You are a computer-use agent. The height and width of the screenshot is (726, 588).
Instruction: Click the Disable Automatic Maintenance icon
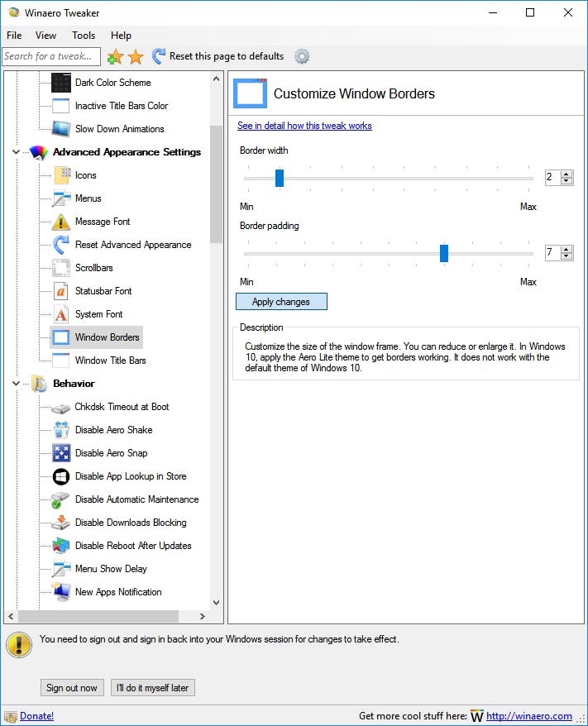[x=60, y=500]
